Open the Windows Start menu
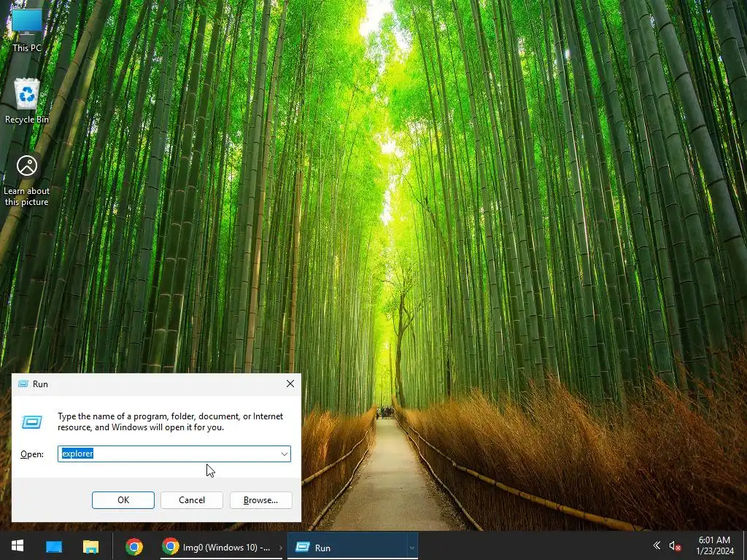The height and width of the screenshot is (560, 747). click(18, 546)
